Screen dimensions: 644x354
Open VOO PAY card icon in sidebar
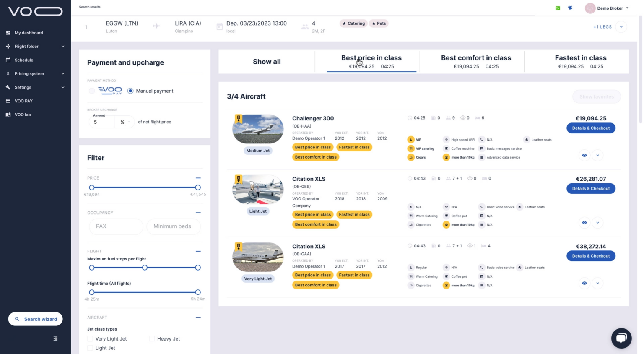point(8,101)
